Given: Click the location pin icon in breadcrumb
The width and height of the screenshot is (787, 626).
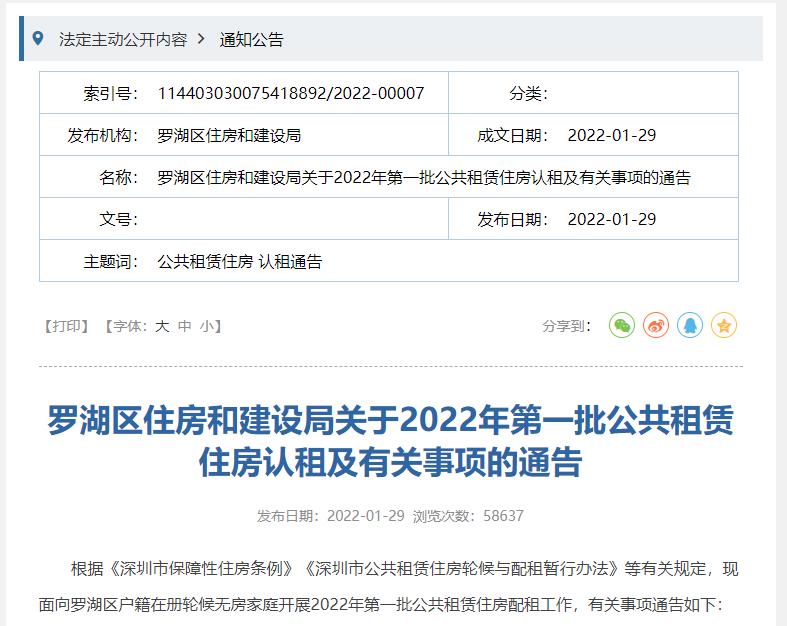Looking at the screenshot, I should (38, 39).
